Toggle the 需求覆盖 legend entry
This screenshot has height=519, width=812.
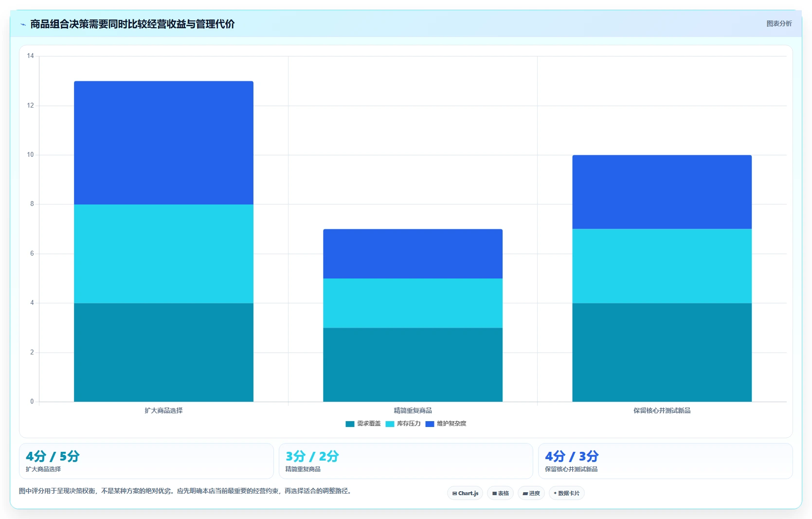pyautogui.click(x=363, y=424)
